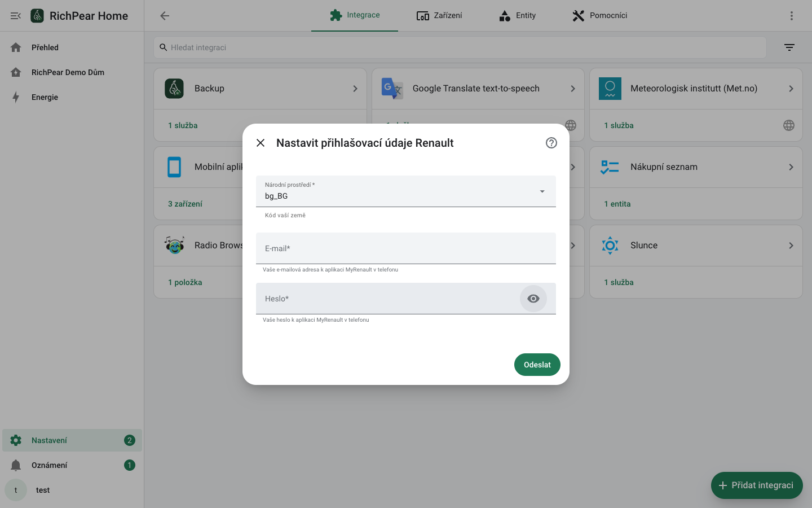
Task: Open the integration filter icon
Action: pos(789,47)
